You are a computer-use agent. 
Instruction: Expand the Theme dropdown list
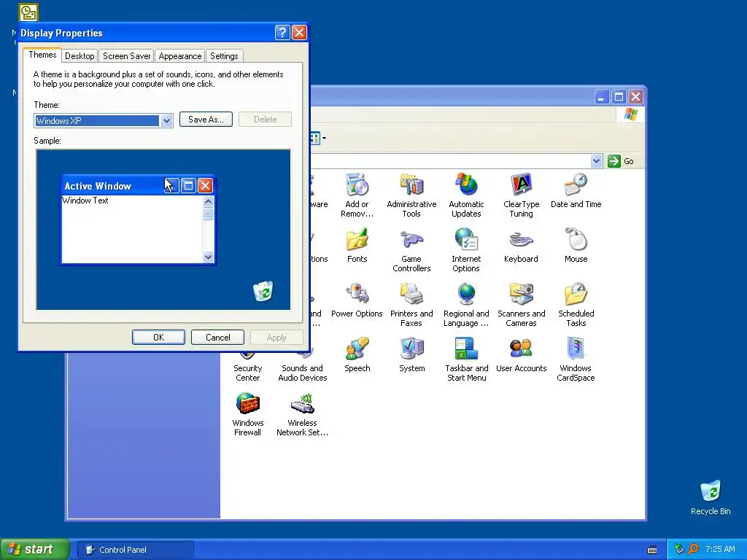click(x=166, y=121)
